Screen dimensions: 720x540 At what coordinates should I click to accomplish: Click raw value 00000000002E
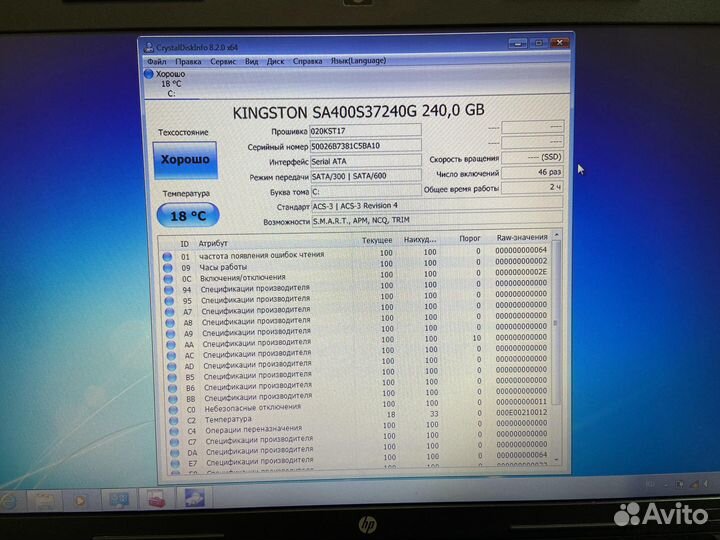click(521, 272)
